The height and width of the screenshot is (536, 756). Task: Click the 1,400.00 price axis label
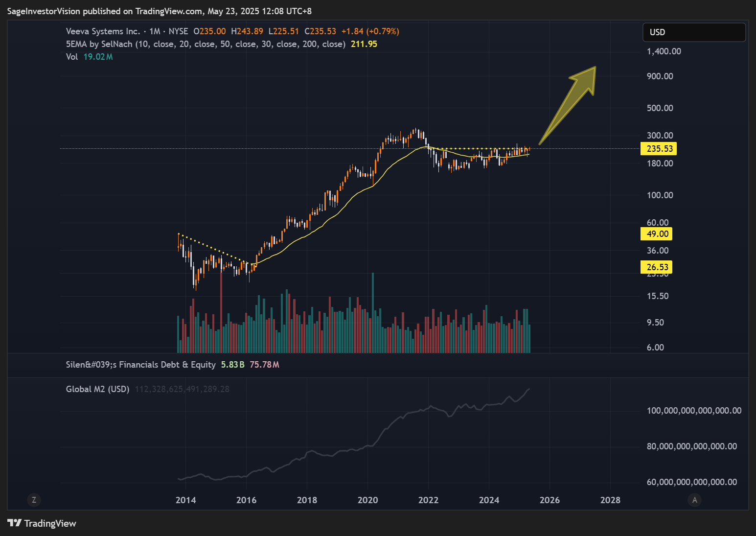(664, 51)
